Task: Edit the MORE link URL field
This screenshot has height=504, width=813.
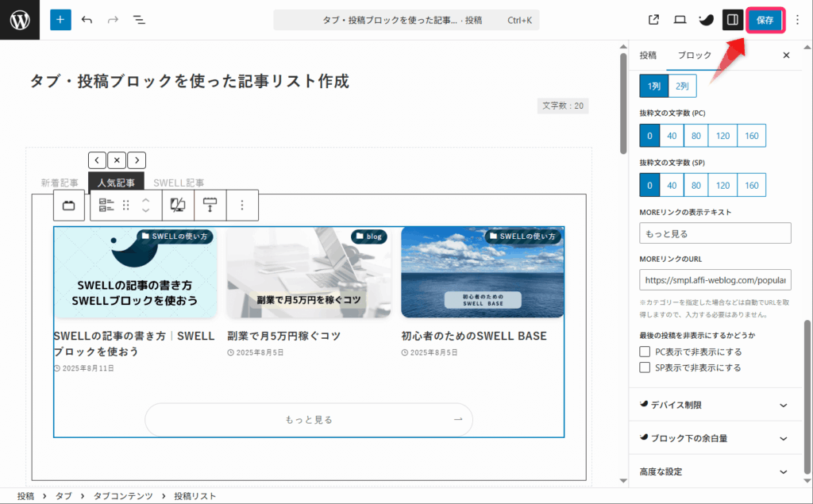Action: coord(715,280)
